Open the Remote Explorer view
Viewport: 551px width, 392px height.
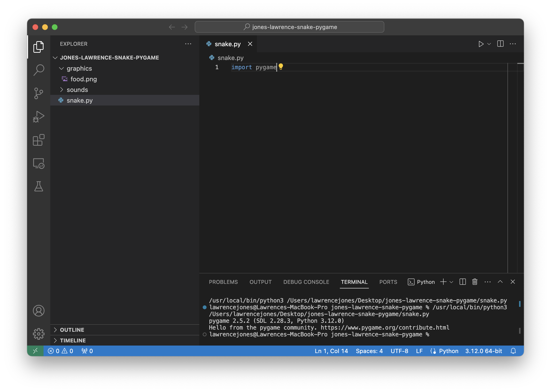(39, 163)
